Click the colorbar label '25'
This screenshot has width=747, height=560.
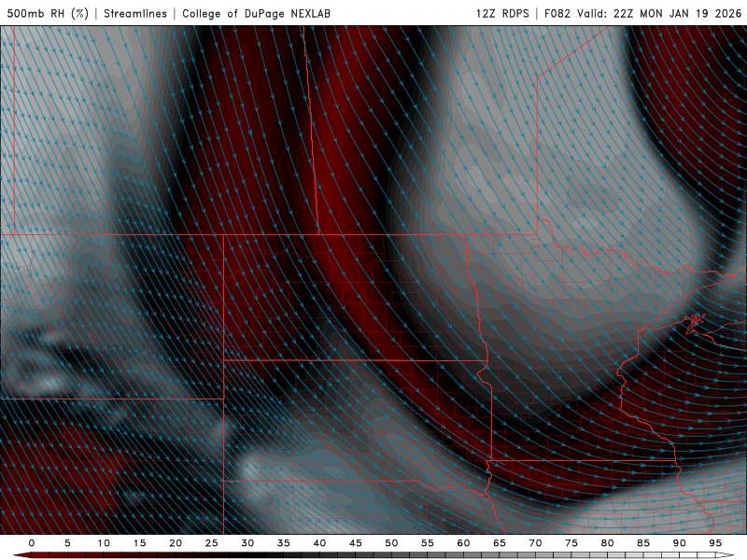(x=211, y=543)
